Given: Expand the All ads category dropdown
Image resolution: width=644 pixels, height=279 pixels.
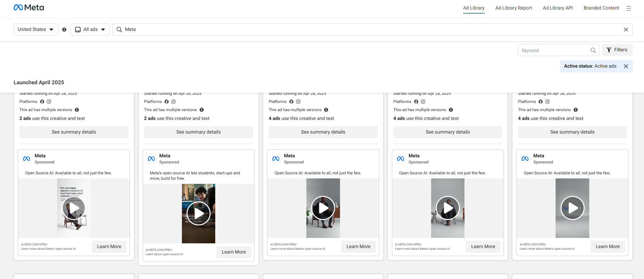Looking at the screenshot, I should [90, 30].
